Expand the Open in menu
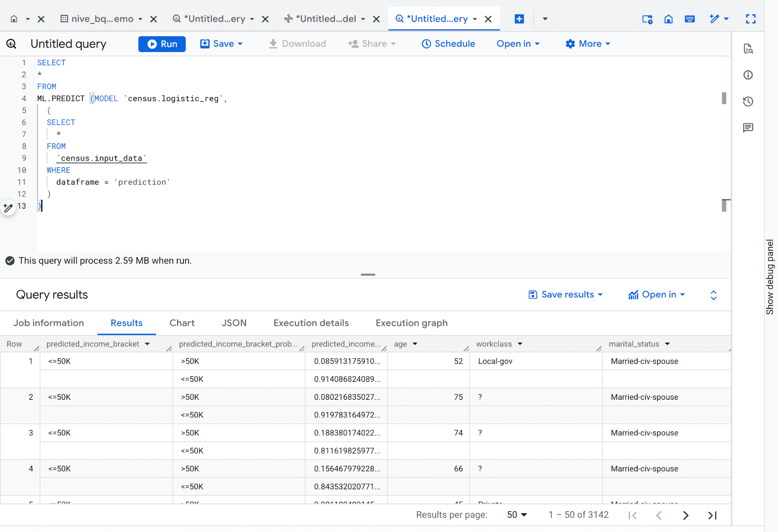Viewport: 778px width, 532px height. pos(518,43)
